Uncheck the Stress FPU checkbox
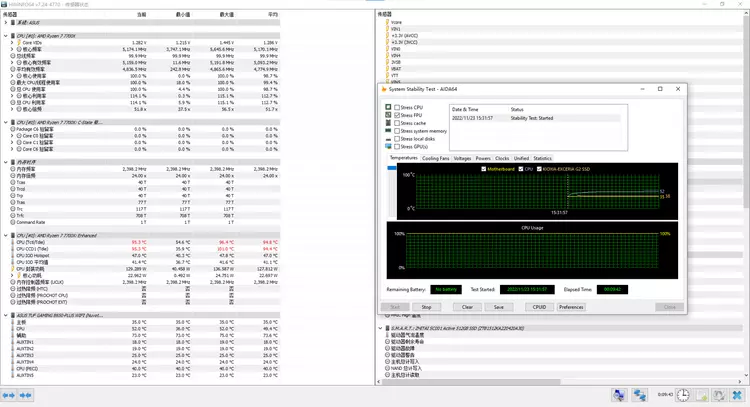This screenshot has height=407, width=750. (x=397, y=115)
